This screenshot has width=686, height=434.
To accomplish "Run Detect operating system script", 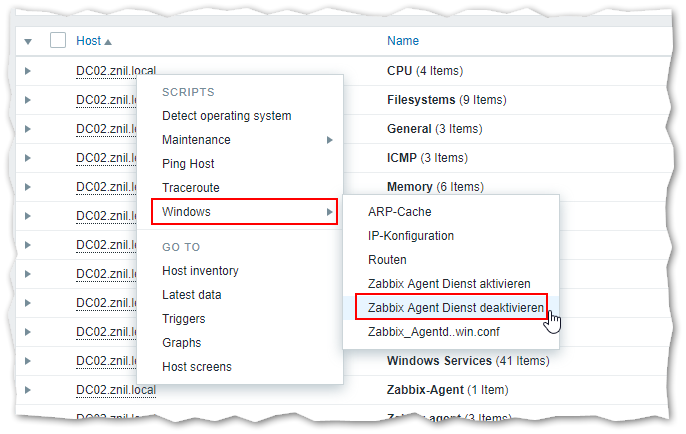I will [x=227, y=116].
